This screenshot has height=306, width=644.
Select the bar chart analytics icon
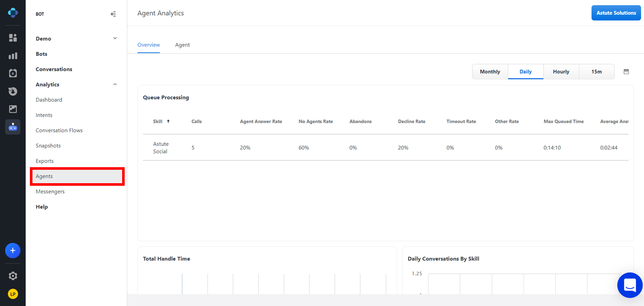coord(13,55)
